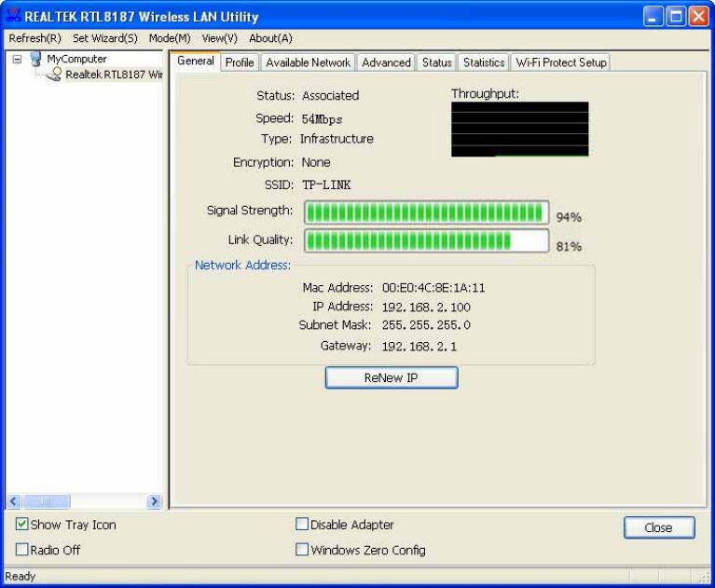Click the wireless adapter icon in tree

[x=54, y=75]
